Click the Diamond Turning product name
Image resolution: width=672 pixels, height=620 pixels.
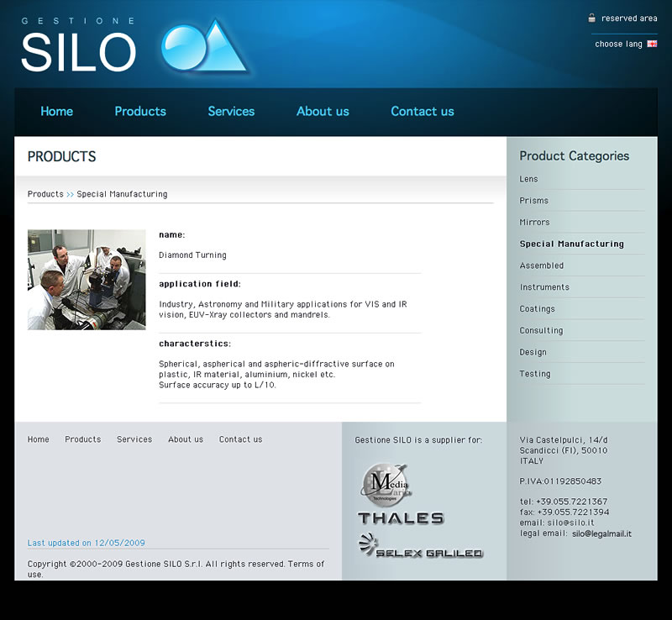point(192,255)
